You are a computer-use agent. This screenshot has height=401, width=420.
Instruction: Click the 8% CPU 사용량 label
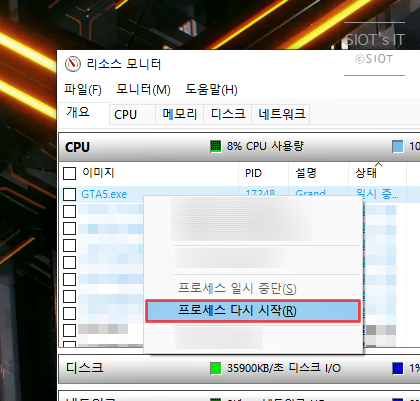pos(265,146)
